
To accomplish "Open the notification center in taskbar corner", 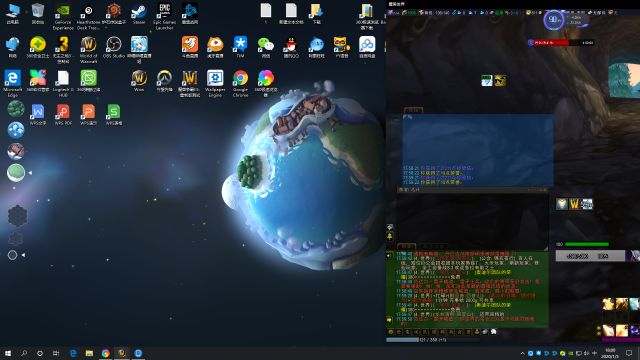I will coord(629,353).
